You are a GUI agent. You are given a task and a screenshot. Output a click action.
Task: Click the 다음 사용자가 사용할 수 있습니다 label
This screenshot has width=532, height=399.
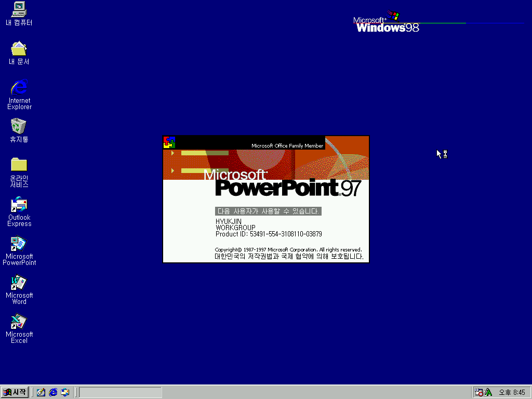[268, 211]
